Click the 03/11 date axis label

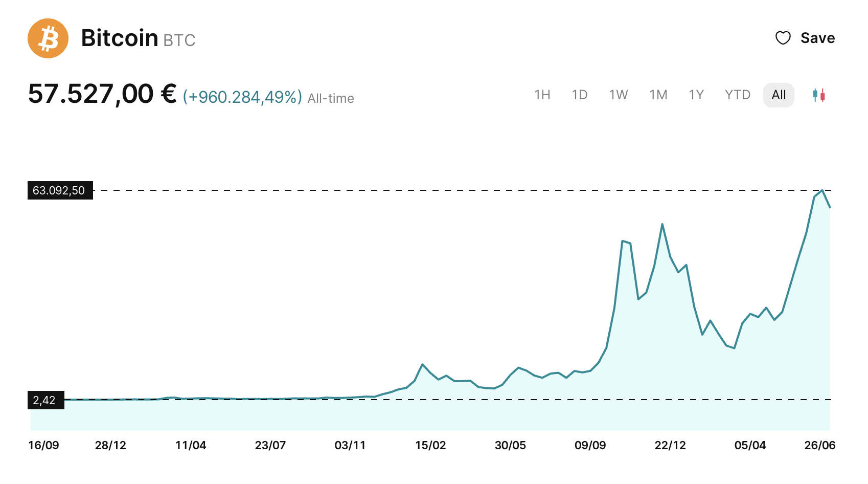350,445
